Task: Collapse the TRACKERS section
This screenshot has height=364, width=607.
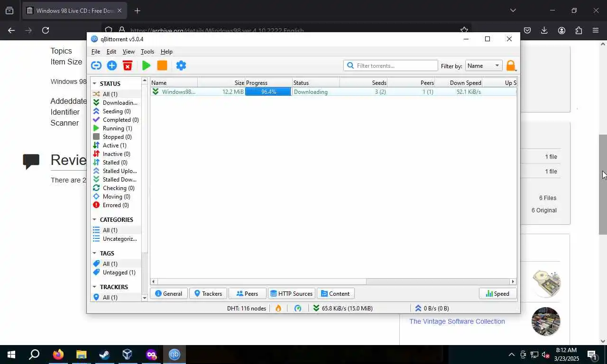Action: tap(94, 287)
